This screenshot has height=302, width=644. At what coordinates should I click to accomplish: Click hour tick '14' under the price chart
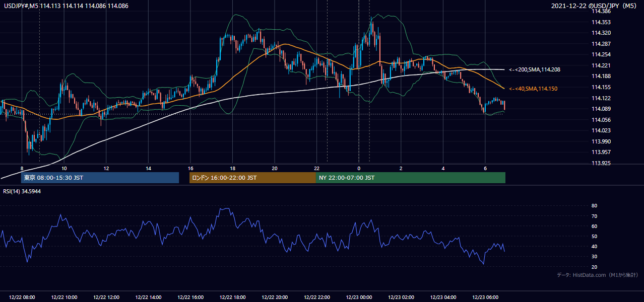click(x=148, y=168)
